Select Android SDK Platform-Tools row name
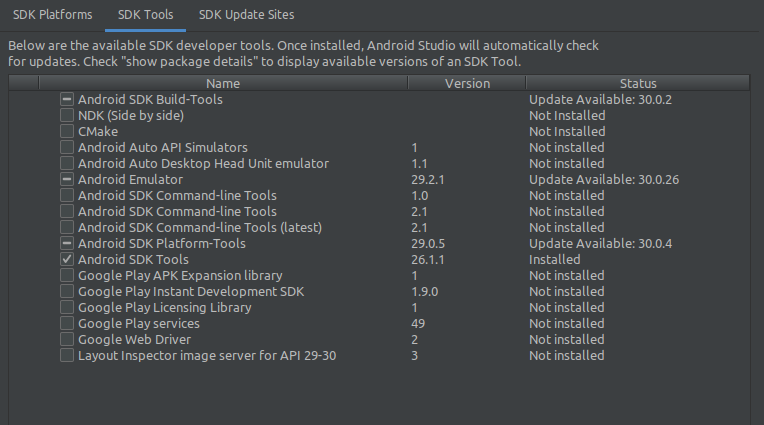 pyautogui.click(x=162, y=243)
